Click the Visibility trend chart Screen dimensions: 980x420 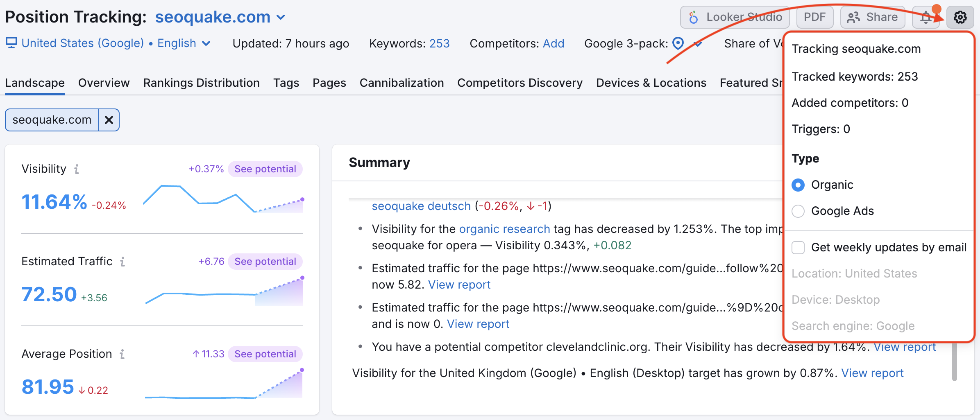point(223,199)
